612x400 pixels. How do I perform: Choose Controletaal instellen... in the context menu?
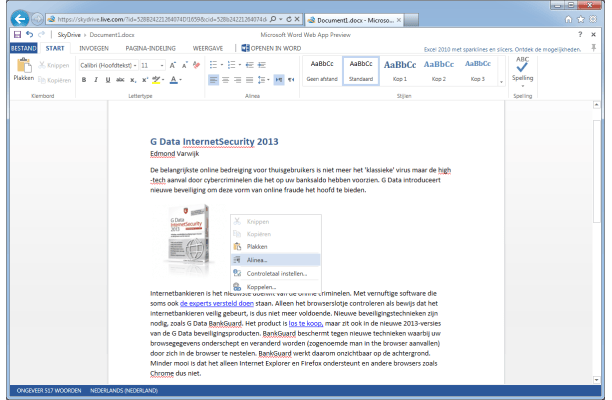[x=276, y=274]
